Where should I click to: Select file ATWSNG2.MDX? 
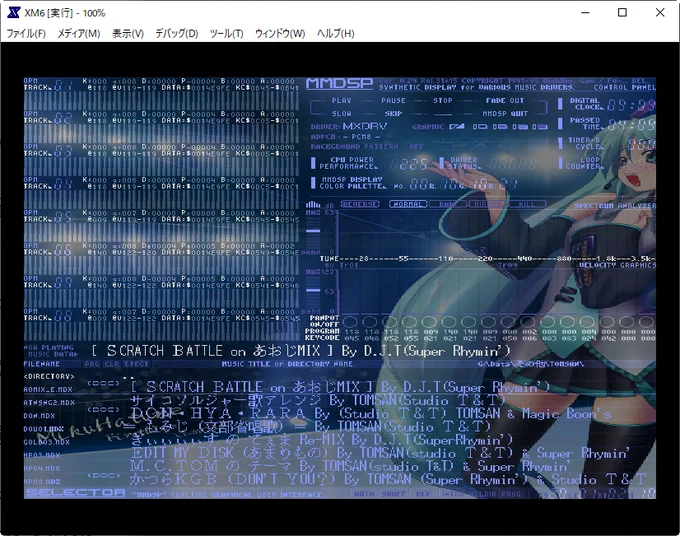coord(49,403)
